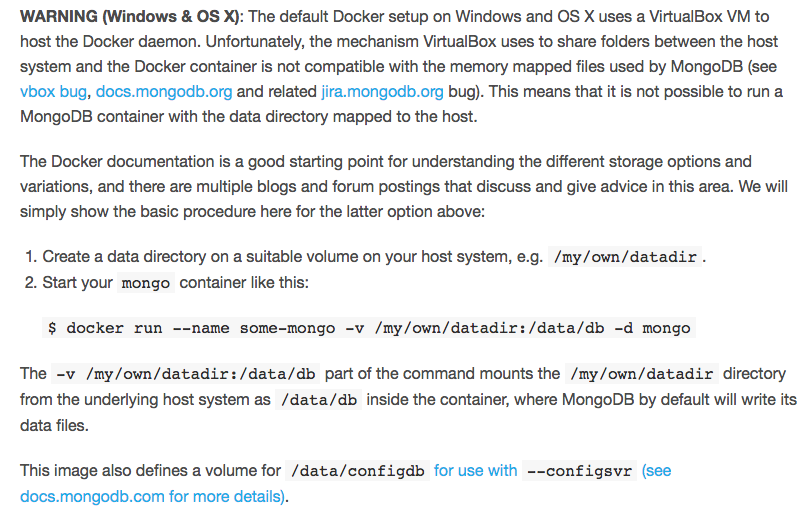Click /my/own/datadir code before the word "directory"
This screenshot has width=810, height=517.
pyautogui.click(x=641, y=374)
